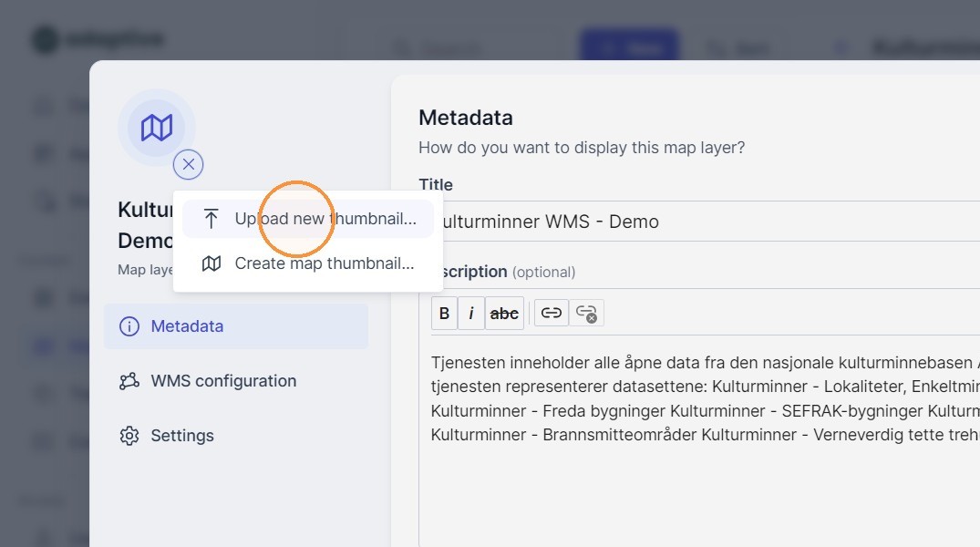Open the Metadata section

coord(236,326)
